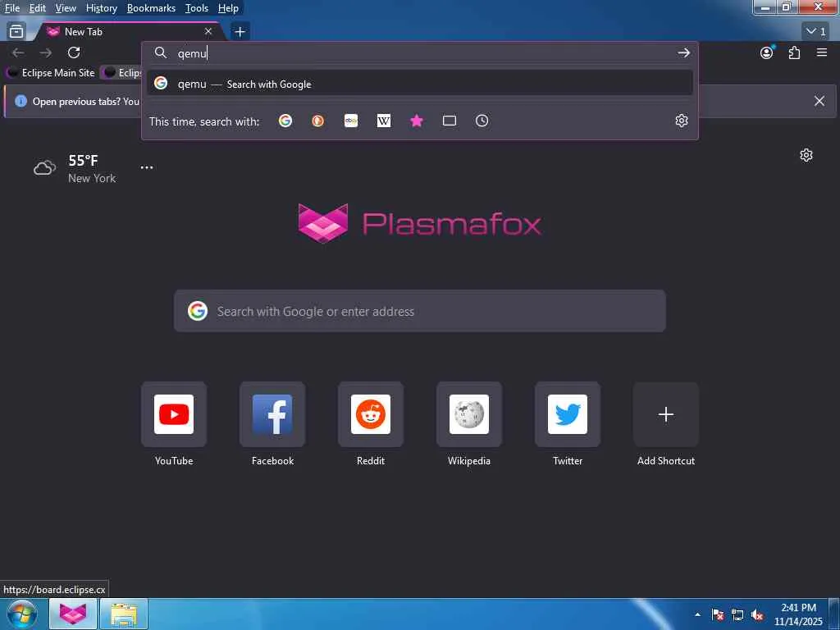This screenshot has width=840, height=630.
Task: Open search settings gear in dropdown
Action: point(682,121)
